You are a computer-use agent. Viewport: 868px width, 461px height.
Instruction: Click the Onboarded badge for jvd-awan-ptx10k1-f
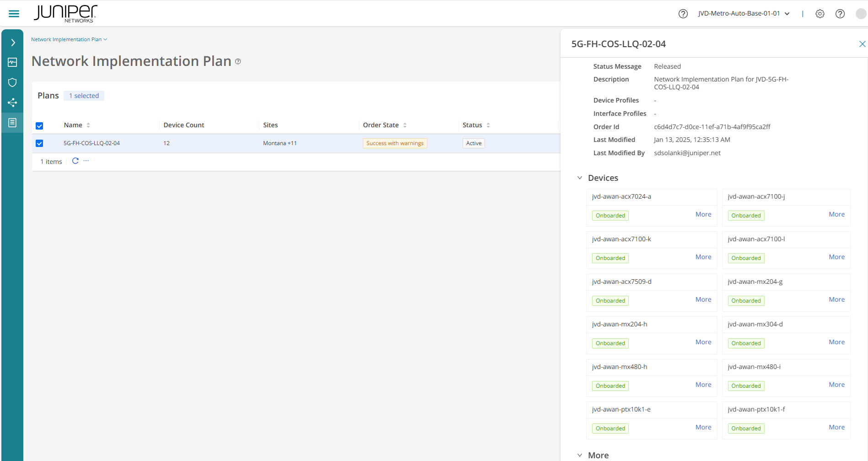tap(746, 428)
